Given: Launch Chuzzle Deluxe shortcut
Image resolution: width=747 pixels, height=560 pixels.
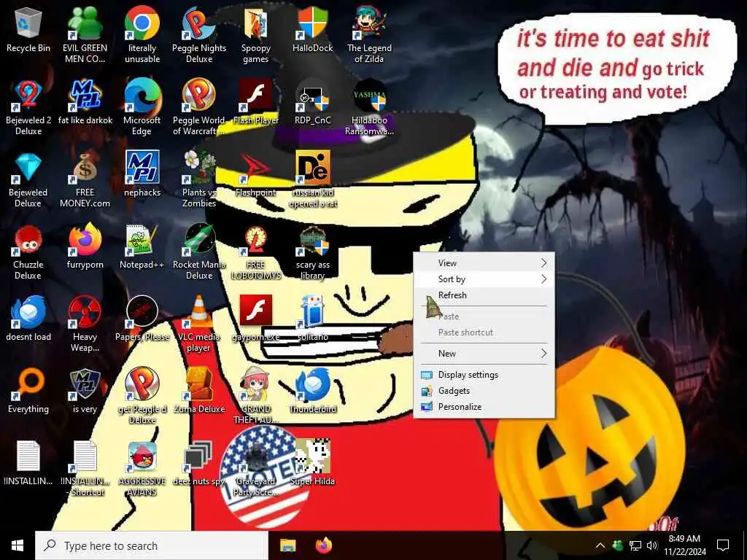Looking at the screenshot, I should tap(28, 252).
